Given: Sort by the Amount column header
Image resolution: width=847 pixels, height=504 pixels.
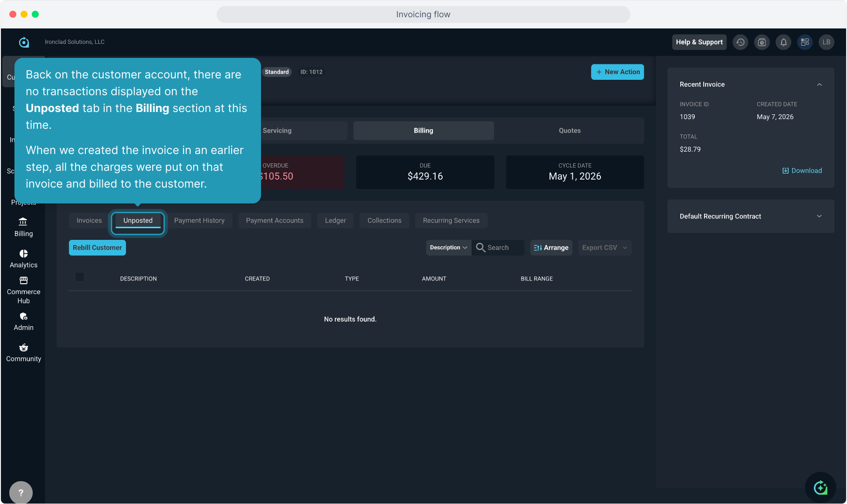Looking at the screenshot, I should tap(434, 279).
